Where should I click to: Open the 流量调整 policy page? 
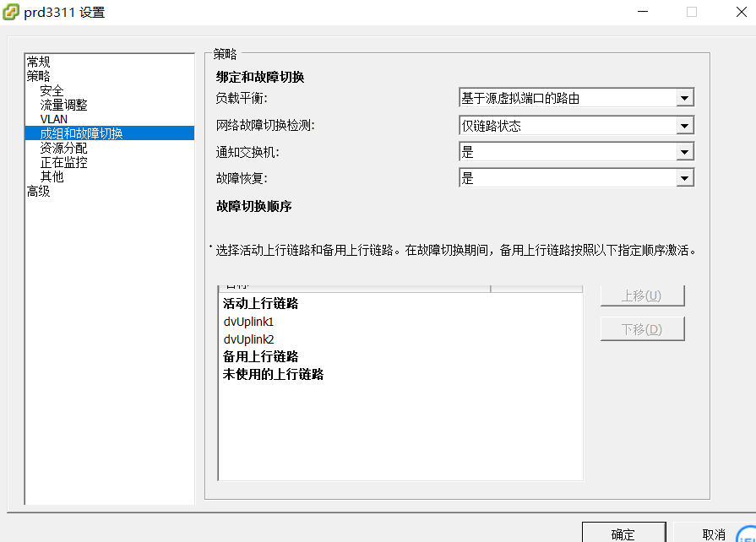point(63,105)
